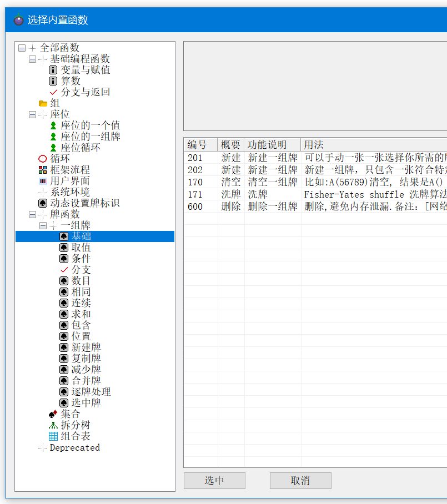The height and width of the screenshot is (504, 447).
Task: Collapse the 座位 tree branch
Action: [x=32, y=114]
